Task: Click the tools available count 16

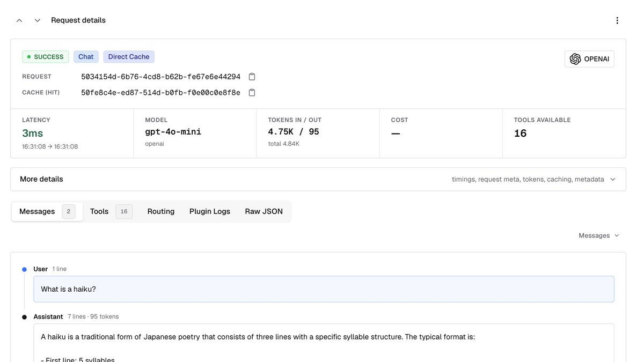Action: [521, 133]
